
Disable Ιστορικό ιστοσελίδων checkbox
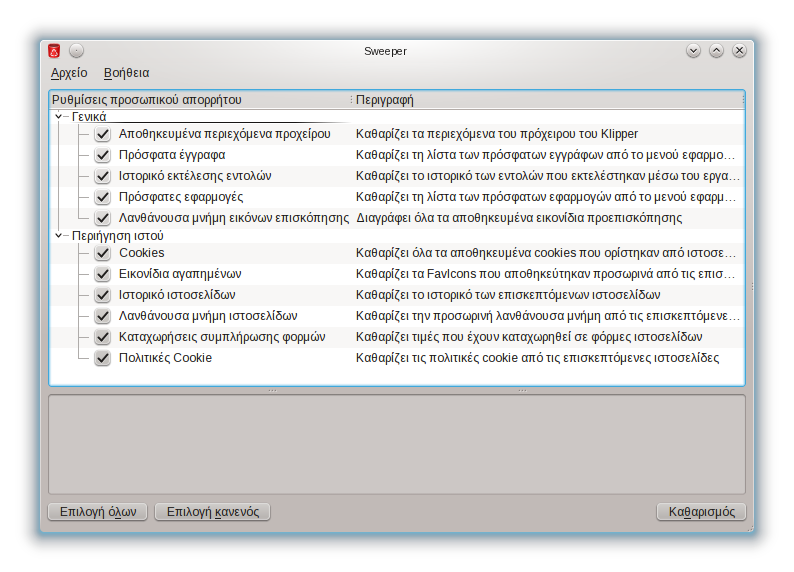pos(102,295)
